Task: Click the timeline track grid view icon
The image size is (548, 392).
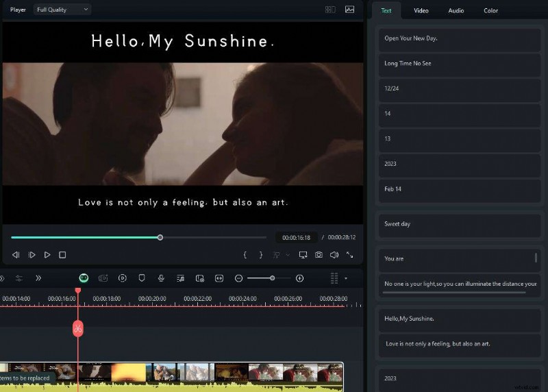Action: pos(334,278)
